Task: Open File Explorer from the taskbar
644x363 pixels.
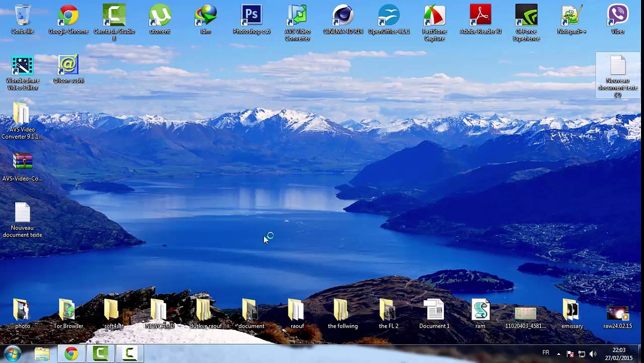Action: click(x=42, y=354)
